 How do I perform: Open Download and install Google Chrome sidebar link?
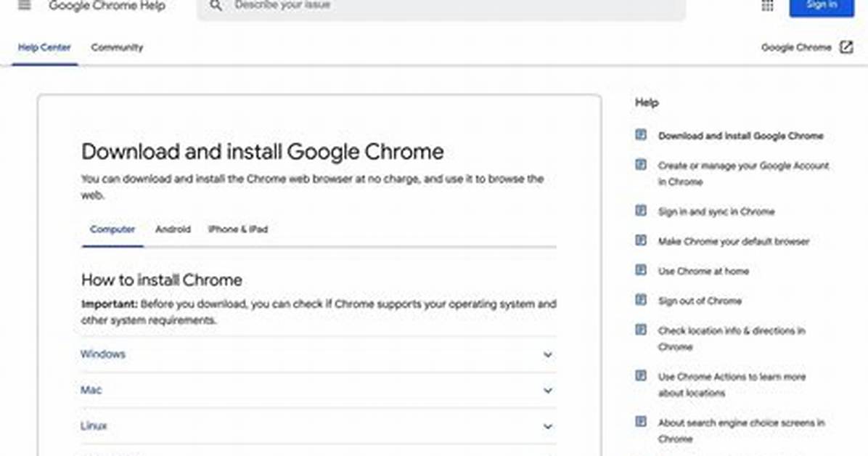[x=741, y=136]
